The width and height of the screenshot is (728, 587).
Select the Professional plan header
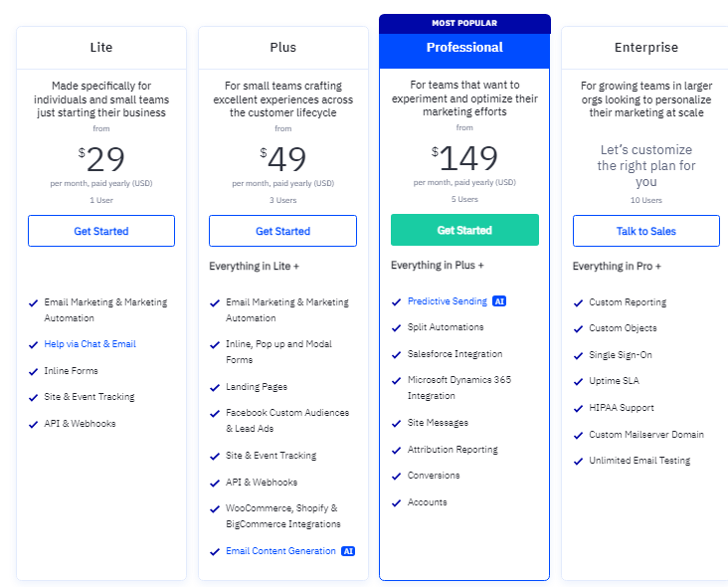click(x=464, y=48)
